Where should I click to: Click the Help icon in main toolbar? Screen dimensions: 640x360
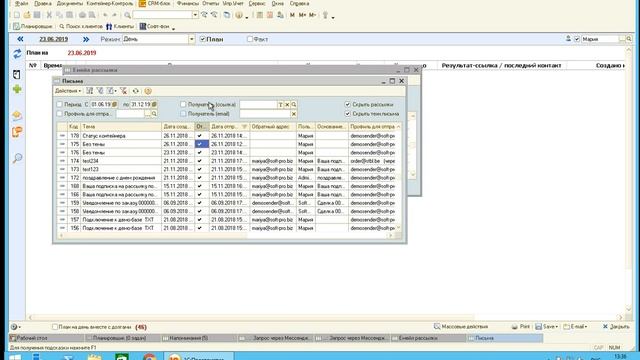(x=239, y=15)
